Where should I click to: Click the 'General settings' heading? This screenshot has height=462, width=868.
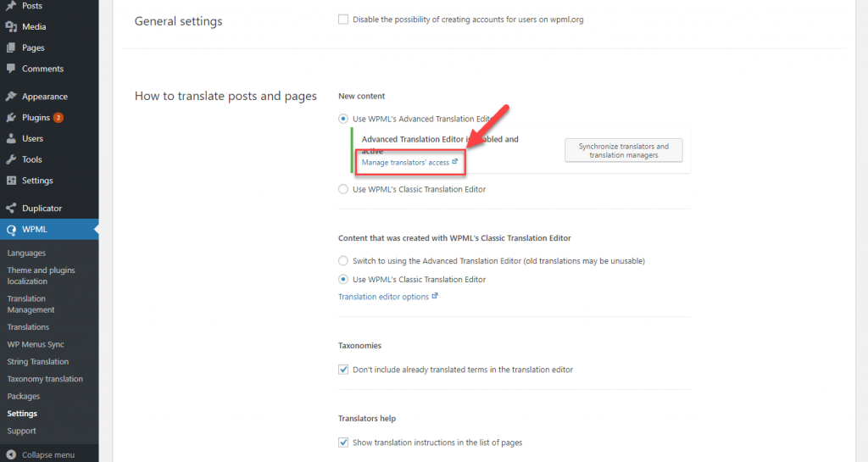click(x=178, y=21)
